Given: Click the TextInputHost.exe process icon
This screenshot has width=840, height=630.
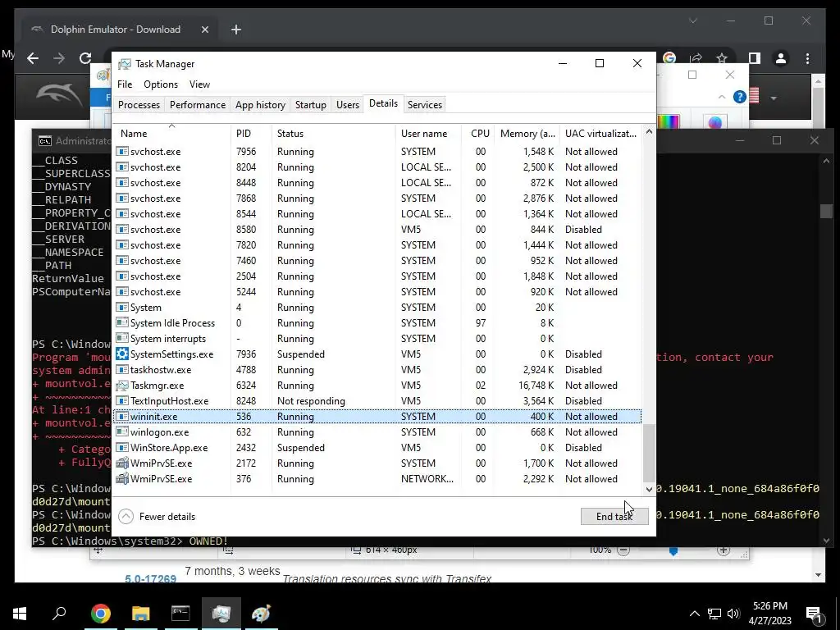Looking at the screenshot, I should pos(122,400).
